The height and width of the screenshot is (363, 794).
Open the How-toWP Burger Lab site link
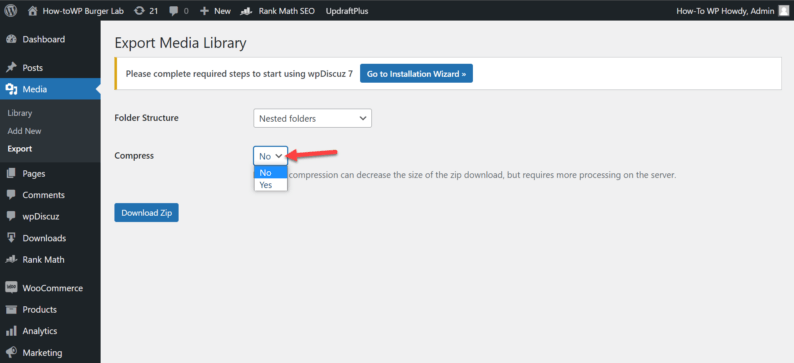(x=83, y=11)
